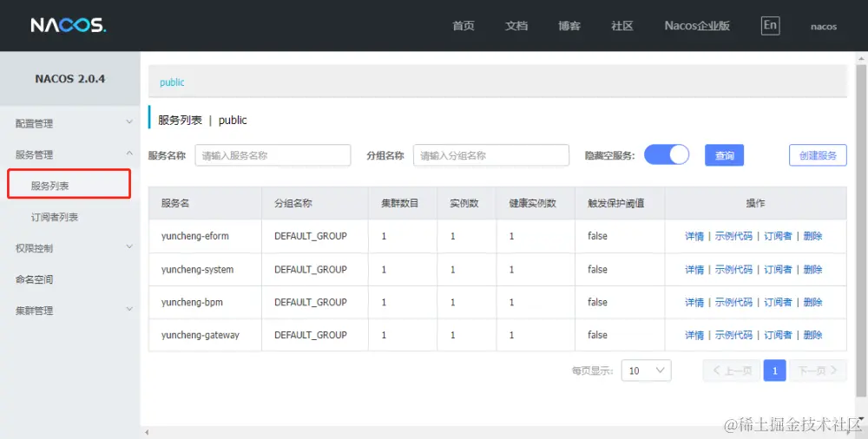This screenshot has height=439, width=868.
Task: Go to 首页 in top navigation
Action: pos(464,26)
